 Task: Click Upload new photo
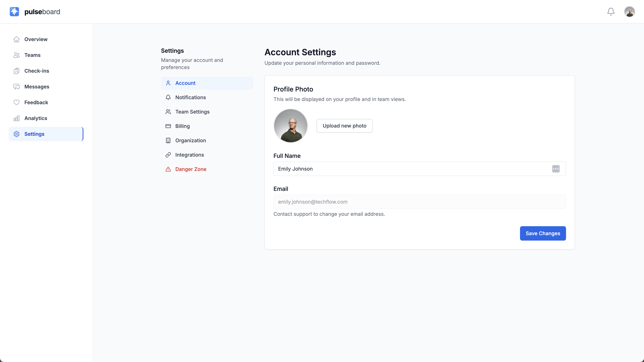(344, 126)
